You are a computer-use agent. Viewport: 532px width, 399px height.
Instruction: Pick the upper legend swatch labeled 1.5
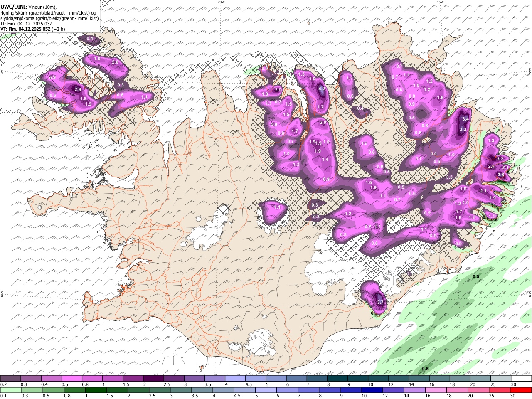[133, 379]
